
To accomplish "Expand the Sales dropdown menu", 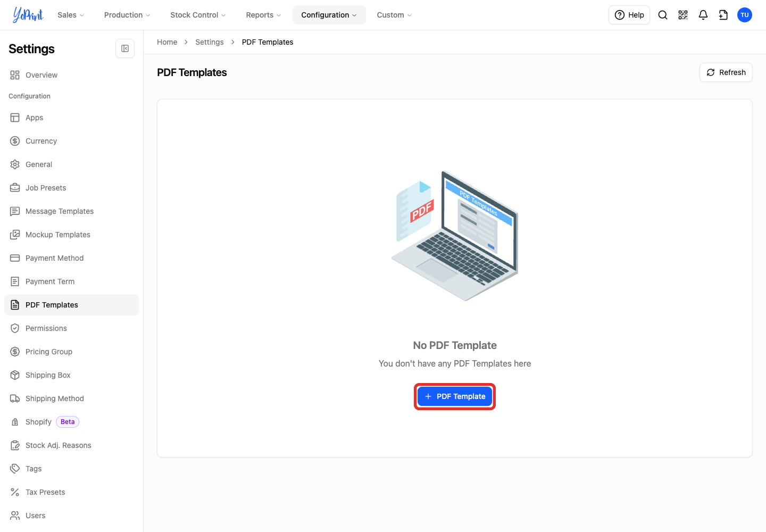I will (71, 15).
